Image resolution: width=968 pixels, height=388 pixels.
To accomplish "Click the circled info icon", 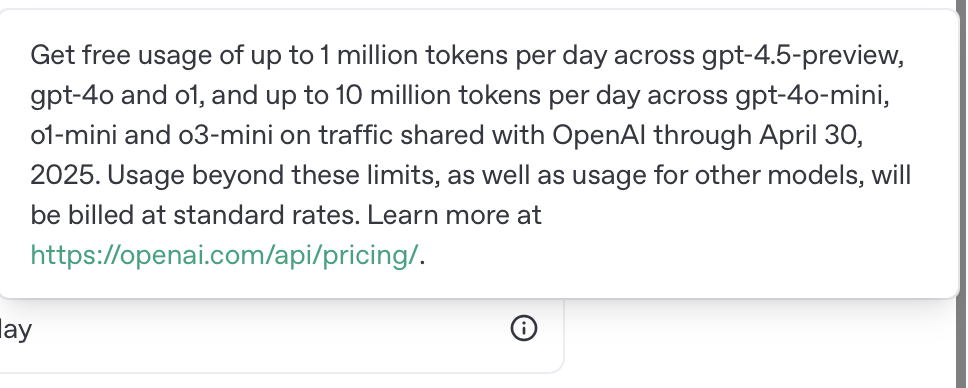I will [x=524, y=328].
